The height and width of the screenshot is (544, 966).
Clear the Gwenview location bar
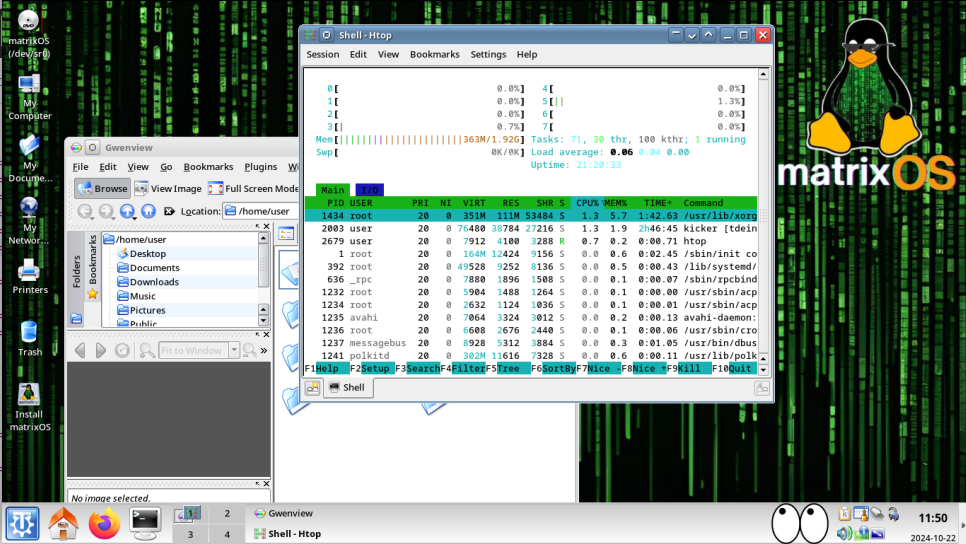(x=169, y=211)
